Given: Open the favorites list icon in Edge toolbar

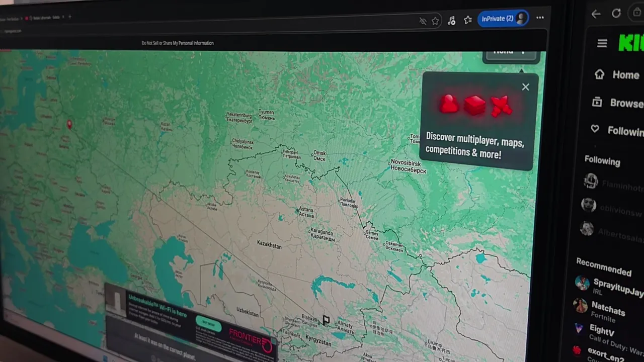Looking at the screenshot, I should pyautogui.click(x=468, y=20).
